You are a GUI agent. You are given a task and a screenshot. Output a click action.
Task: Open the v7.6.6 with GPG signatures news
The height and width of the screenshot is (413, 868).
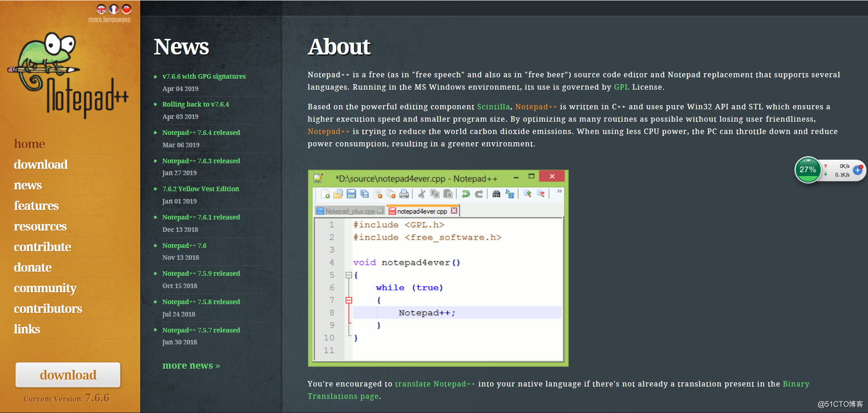(204, 76)
